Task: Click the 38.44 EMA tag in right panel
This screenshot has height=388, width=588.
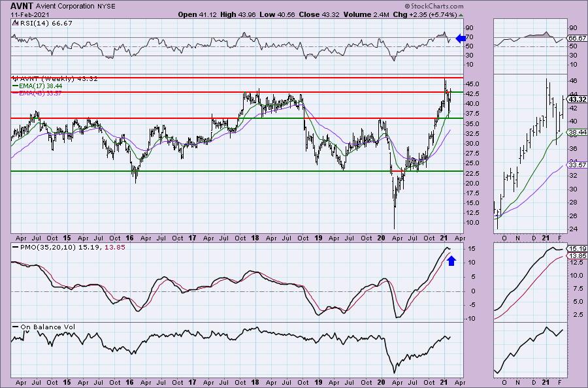Action: [577, 133]
